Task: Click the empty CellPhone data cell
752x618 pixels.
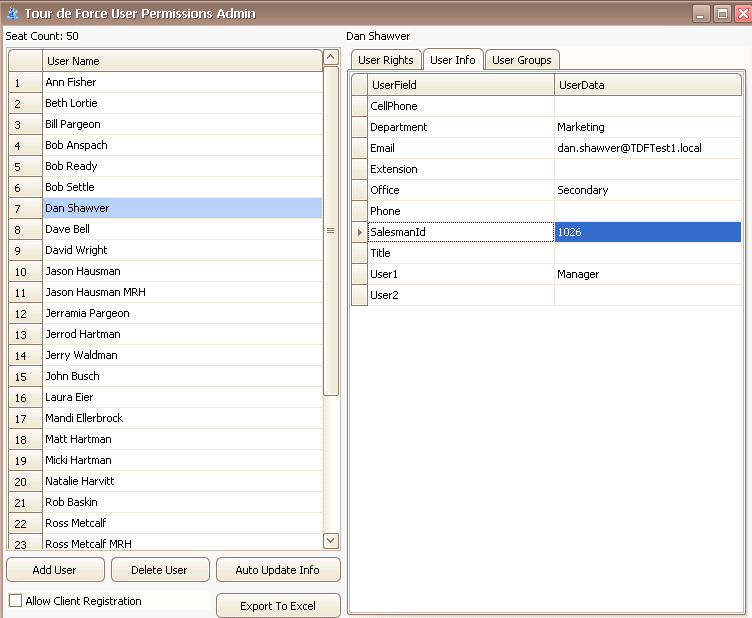Action: (648, 106)
